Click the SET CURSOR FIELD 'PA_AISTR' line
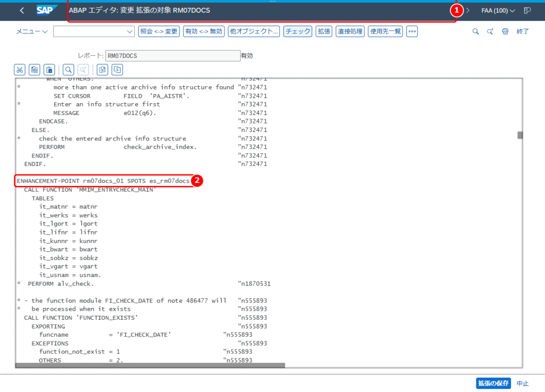The height and width of the screenshot is (392, 545). pyautogui.click(x=121, y=96)
